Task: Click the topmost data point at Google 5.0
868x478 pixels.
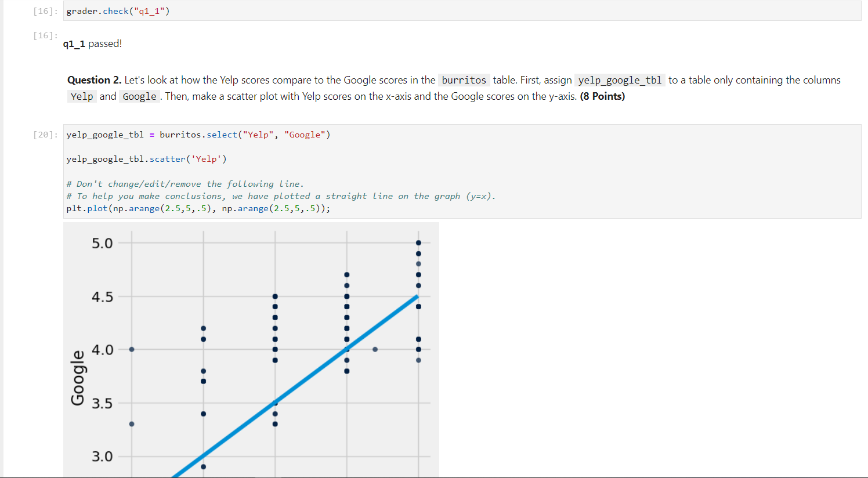Action: 418,242
